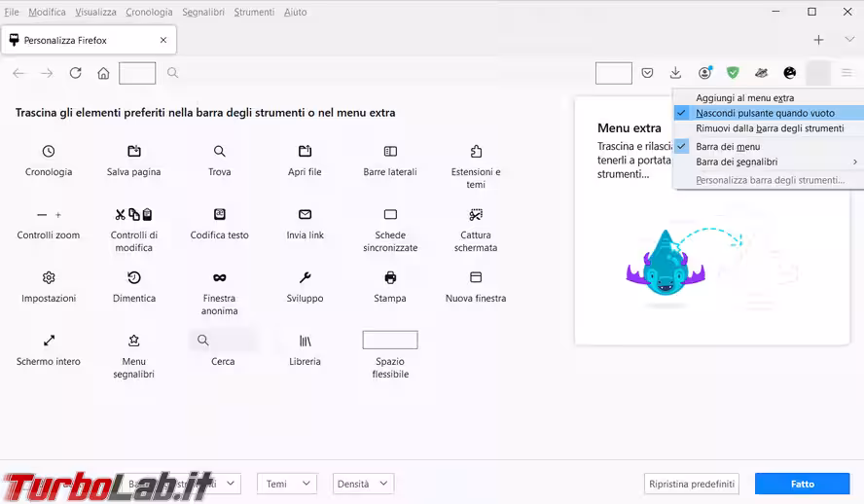Viewport: 864px width, 504px height.
Task: Click the Libreria books icon
Action: pos(305,341)
